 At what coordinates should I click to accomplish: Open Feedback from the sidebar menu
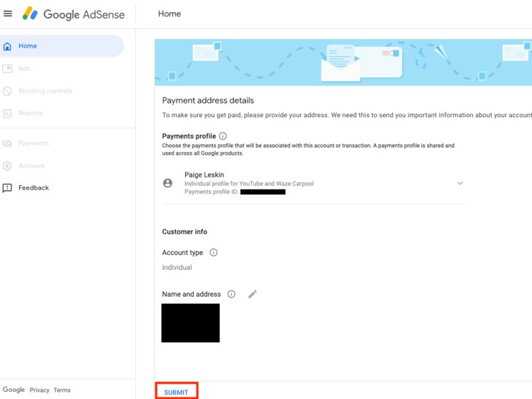tap(33, 188)
